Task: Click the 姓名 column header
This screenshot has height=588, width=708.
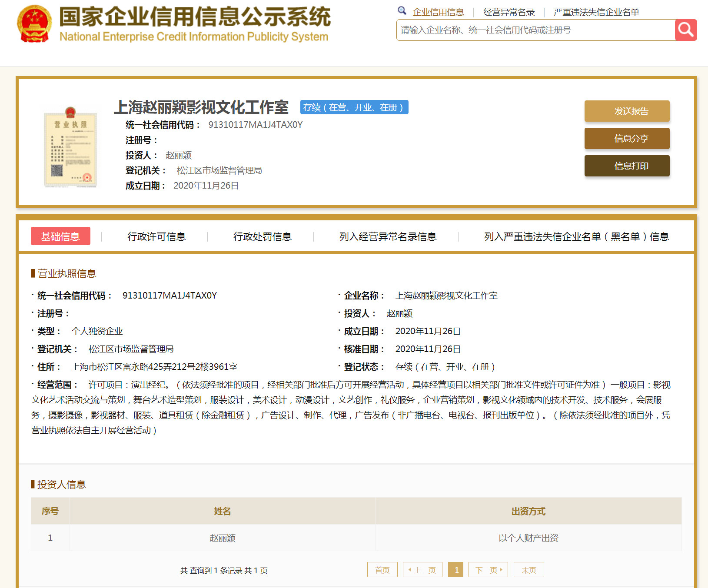Action: coord(223,511)
